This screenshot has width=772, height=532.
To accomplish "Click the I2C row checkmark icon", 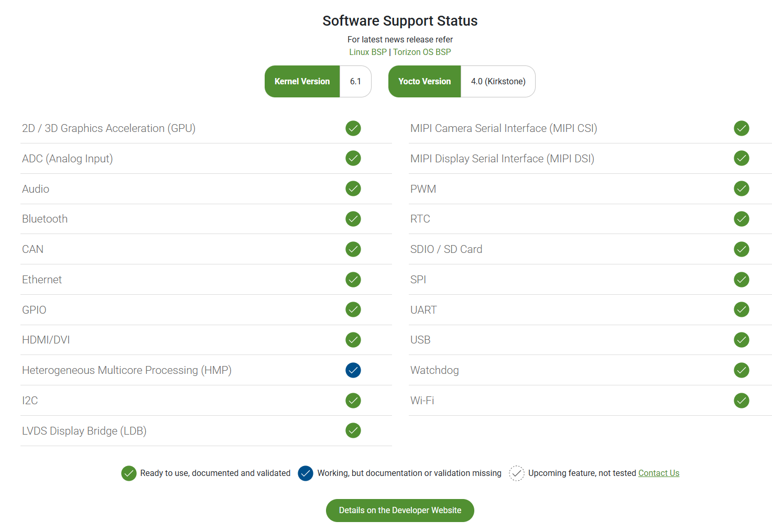I will (353, 401).
